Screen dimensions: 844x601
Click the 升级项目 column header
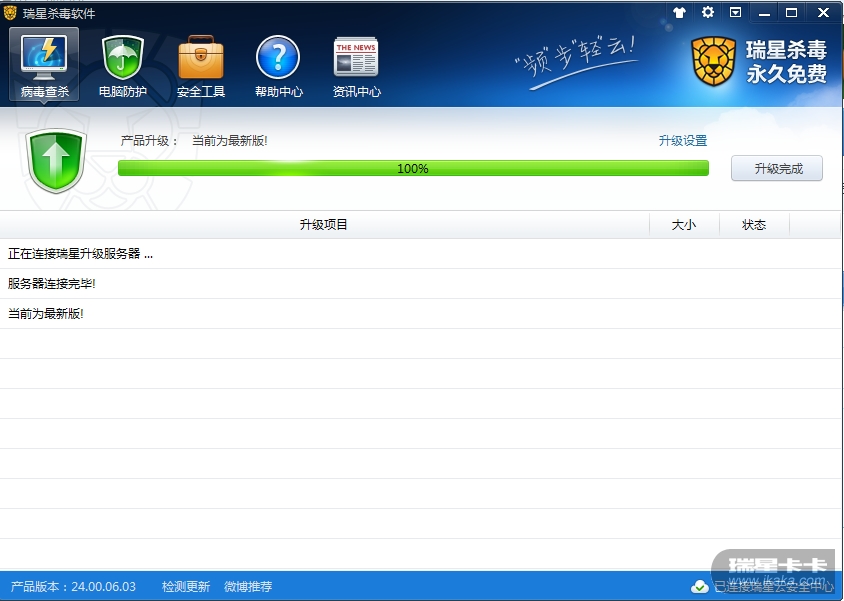pos(324,225)
